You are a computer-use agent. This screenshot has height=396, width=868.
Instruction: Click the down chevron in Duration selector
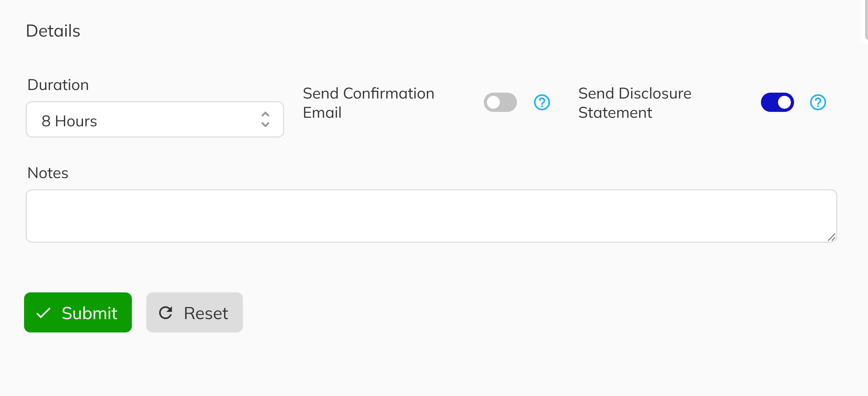pos(265,125)
